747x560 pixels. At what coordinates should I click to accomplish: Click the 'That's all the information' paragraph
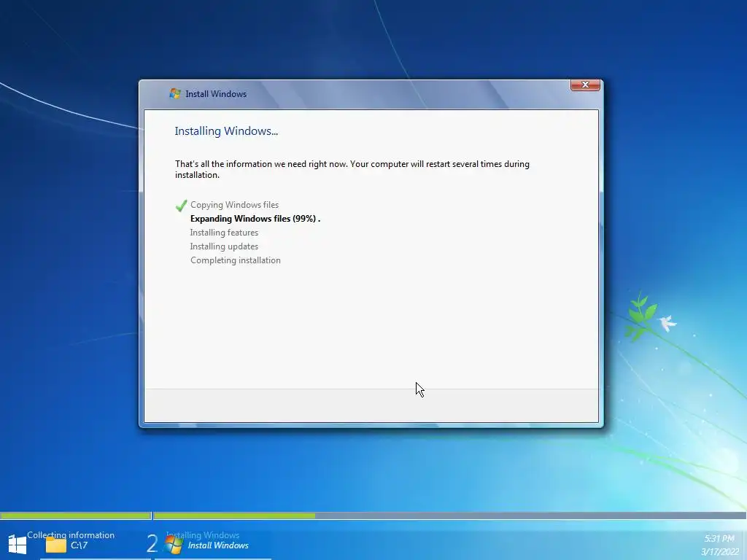352,169
